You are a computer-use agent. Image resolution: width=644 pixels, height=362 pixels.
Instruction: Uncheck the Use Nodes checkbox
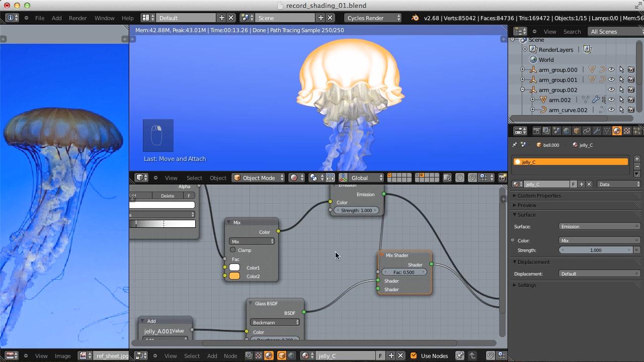click(414, 355)
